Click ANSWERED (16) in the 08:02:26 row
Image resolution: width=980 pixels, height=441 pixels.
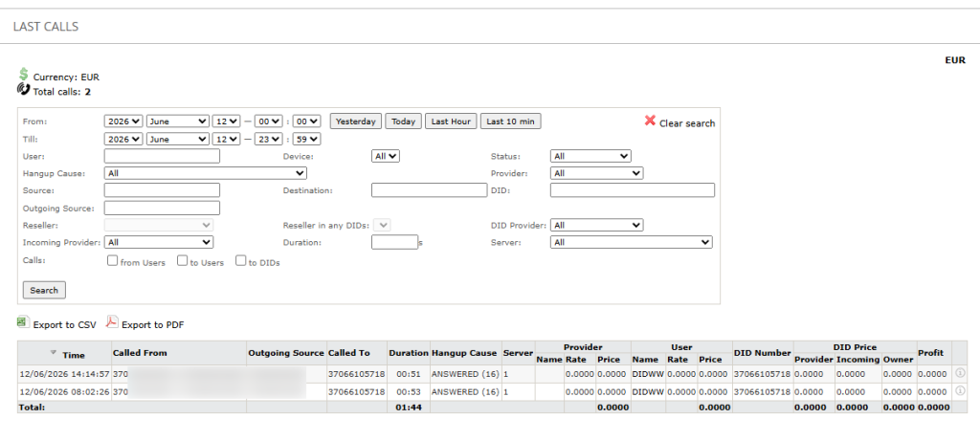click(466, 392)
